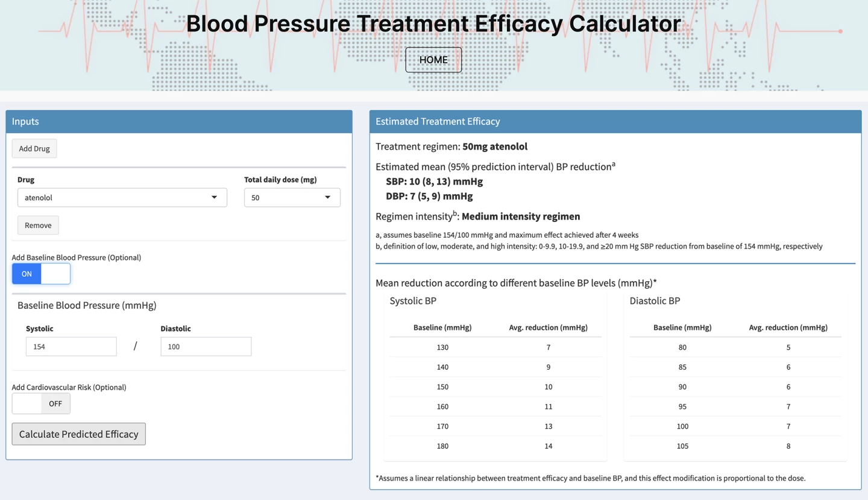Image resolution: width=868 pixels, height=500 pixels.
Task: Click the Diastolic input field
Action: pos(206,346)
